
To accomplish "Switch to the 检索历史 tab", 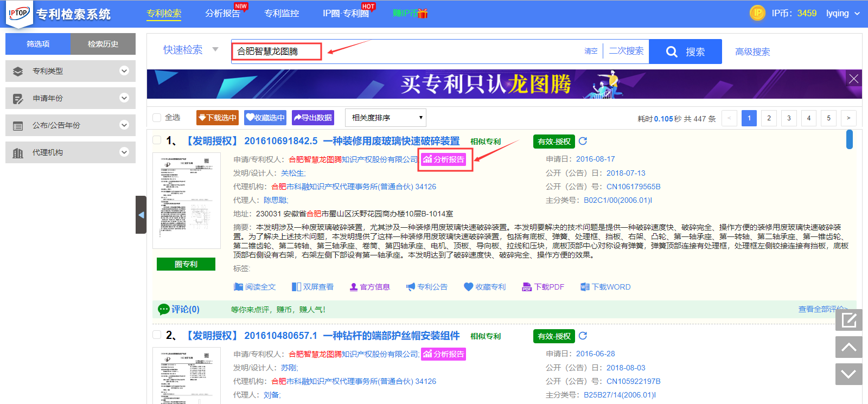I will [103, 44].
